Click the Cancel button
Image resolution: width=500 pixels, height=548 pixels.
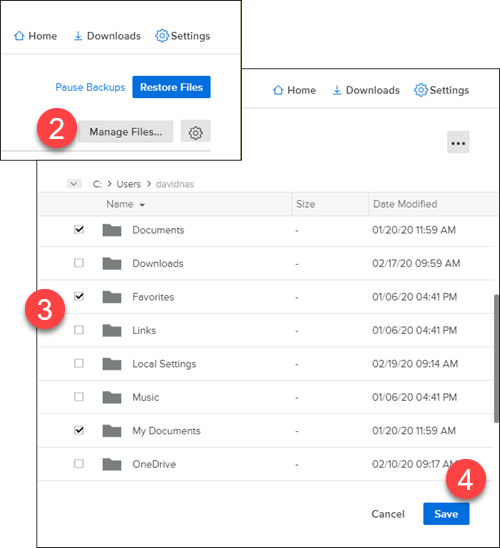(388, 514)
